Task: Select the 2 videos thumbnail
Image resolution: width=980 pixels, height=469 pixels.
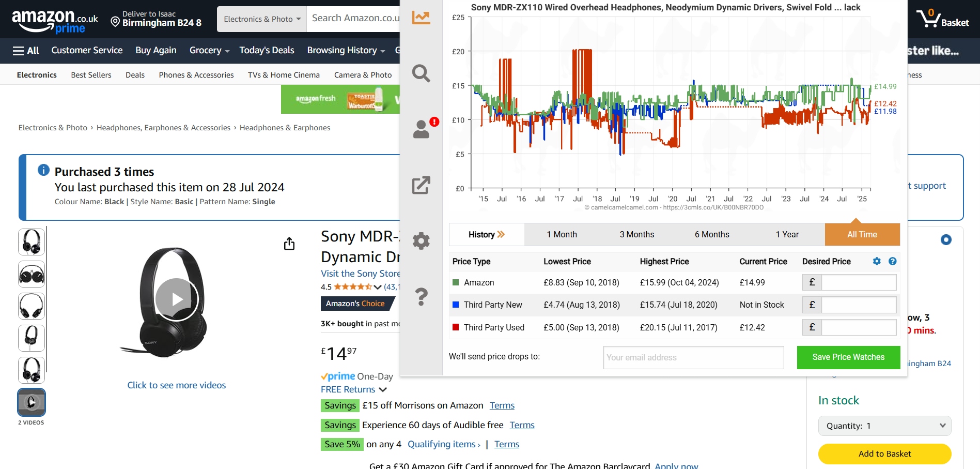Action: pyautogui.click(x=32, y=402)
